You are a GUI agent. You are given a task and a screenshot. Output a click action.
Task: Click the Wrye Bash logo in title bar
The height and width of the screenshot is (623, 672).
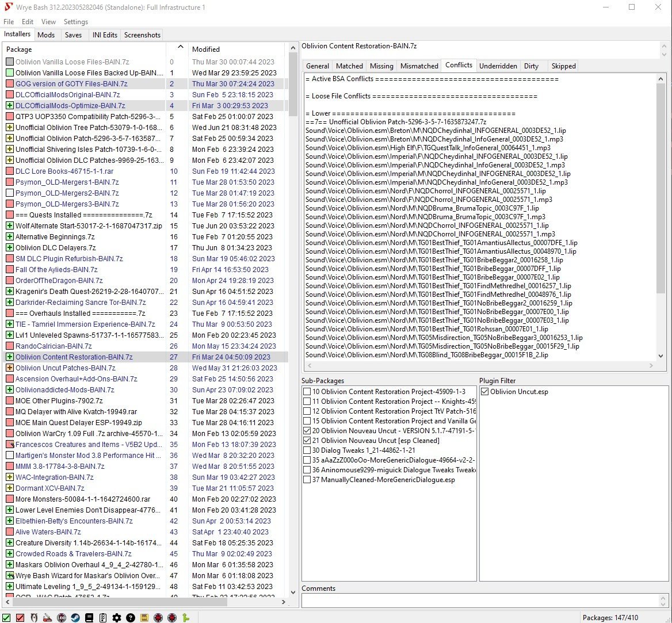(8, 7)
